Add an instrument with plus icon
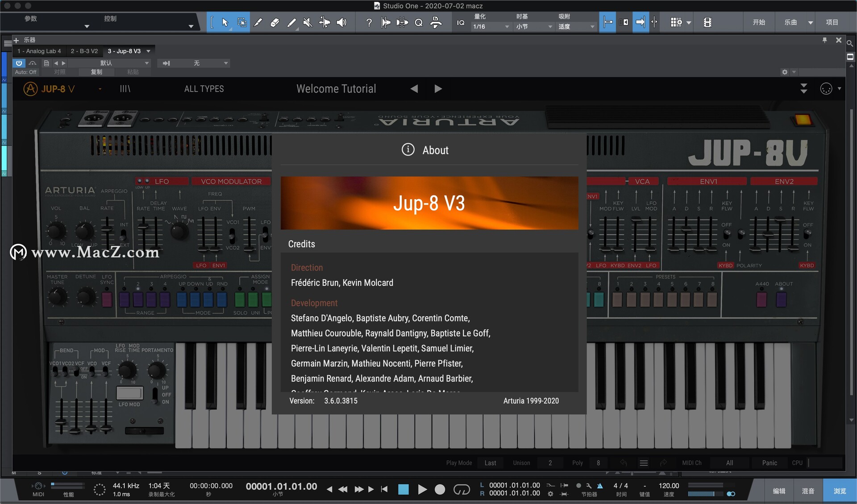Screen dimensions: 857x504 pos(16,40)
